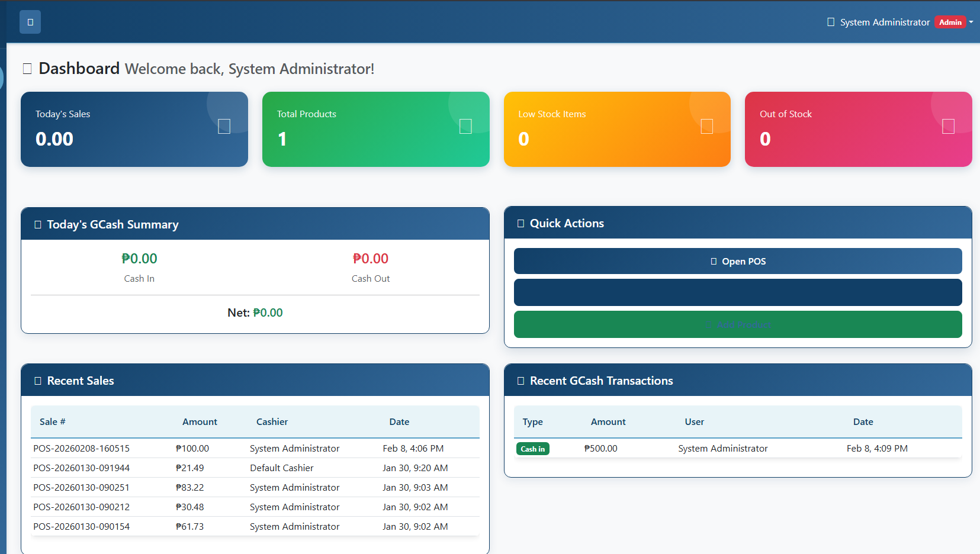Click the Sale # column header
The image size is (980, 554).
point(52,421)
